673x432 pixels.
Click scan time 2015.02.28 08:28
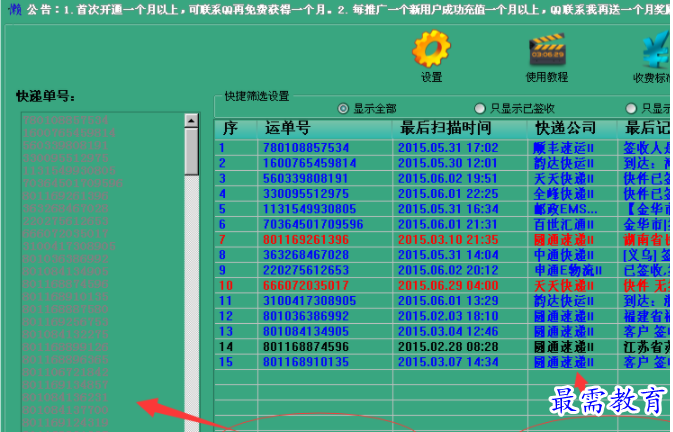[448, 347]
